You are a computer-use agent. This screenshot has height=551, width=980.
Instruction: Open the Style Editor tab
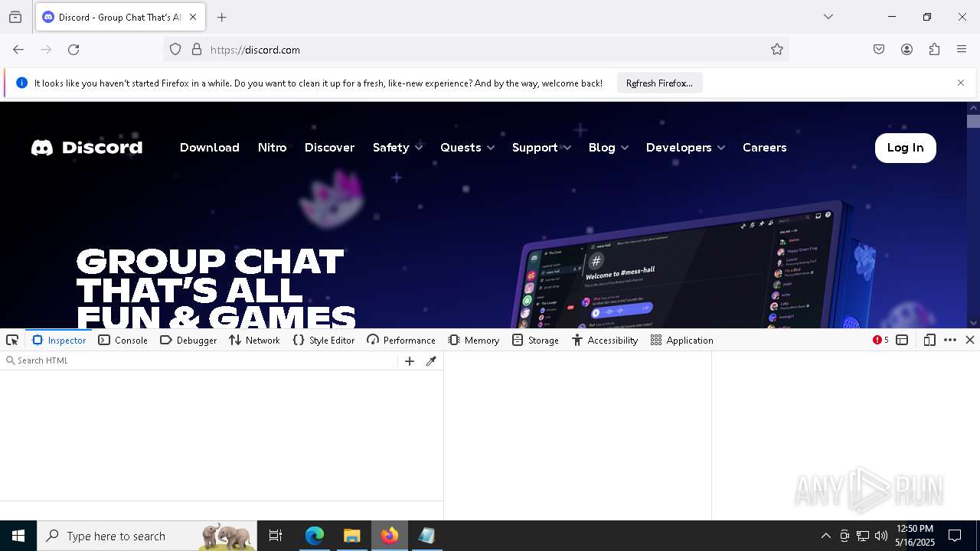pyautogui.click(x=324, y=341)
